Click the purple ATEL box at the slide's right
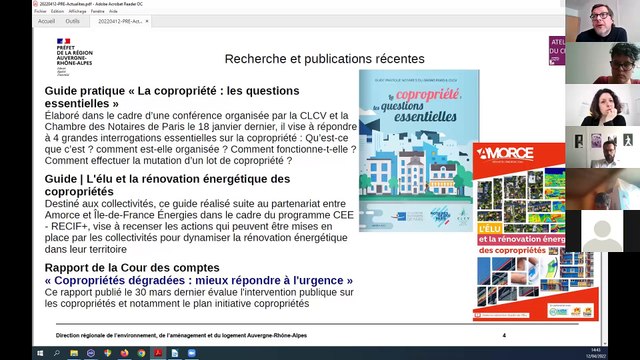The height and width of the screenshot is (360, 640). (x=557, y=51)
